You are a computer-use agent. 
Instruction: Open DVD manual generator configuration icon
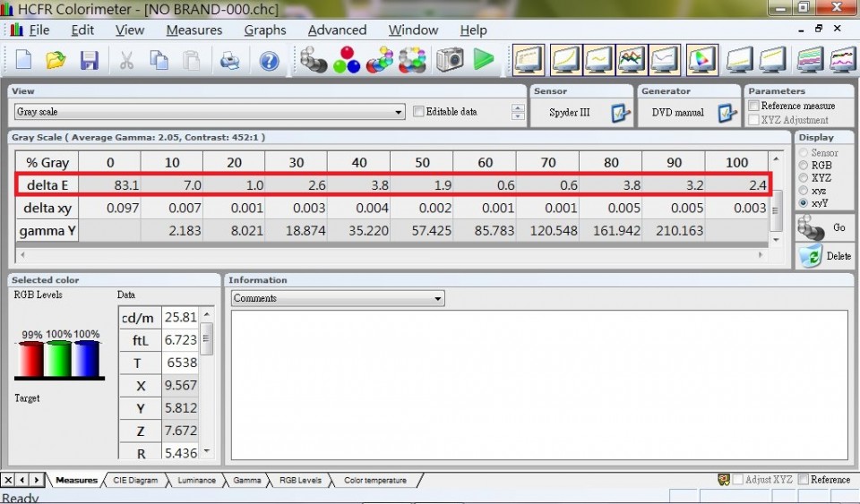[x=727, y=113]
